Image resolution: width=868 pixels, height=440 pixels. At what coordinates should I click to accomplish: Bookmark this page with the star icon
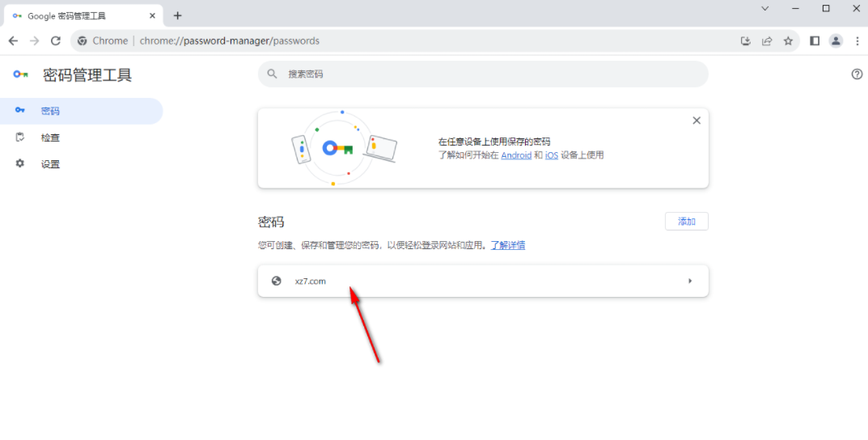(788, 41)
